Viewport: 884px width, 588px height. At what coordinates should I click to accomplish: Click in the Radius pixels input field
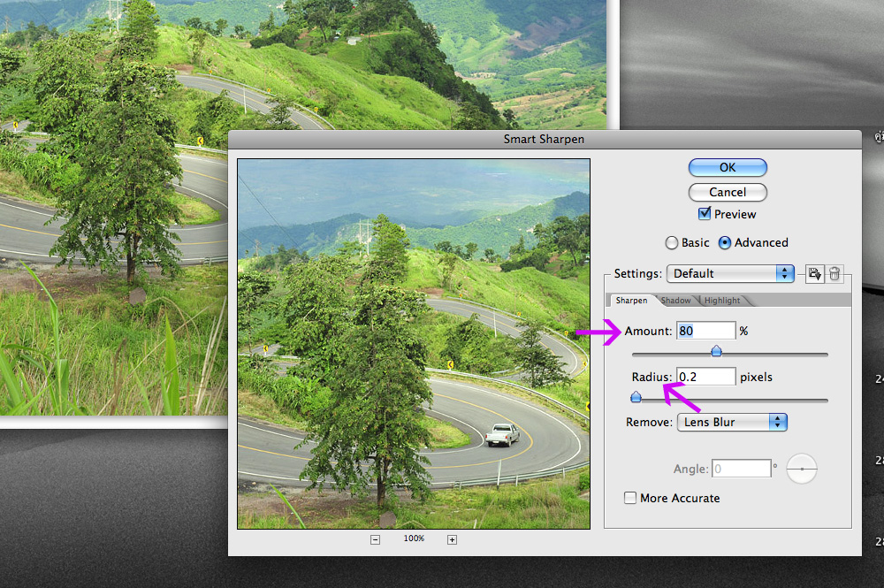705,377
